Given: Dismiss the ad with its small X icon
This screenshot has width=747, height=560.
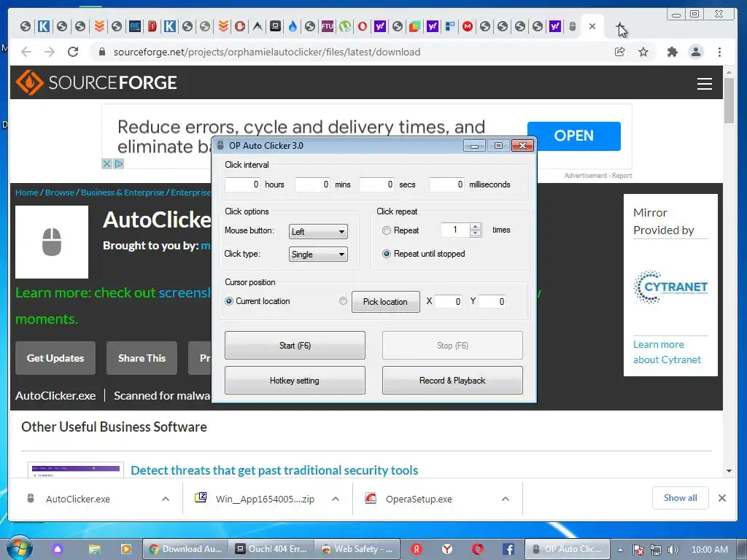Looking at the screenshot, I should (x=107, y=164).
